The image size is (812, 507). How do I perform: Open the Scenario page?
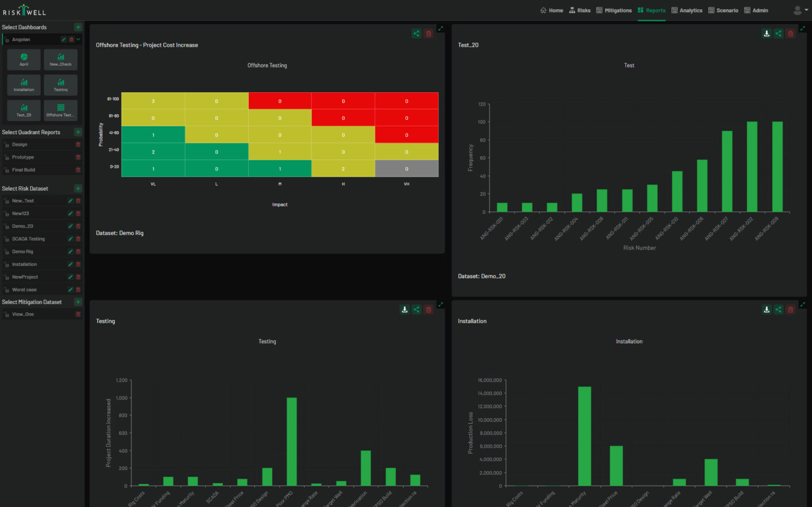[723, 10]
